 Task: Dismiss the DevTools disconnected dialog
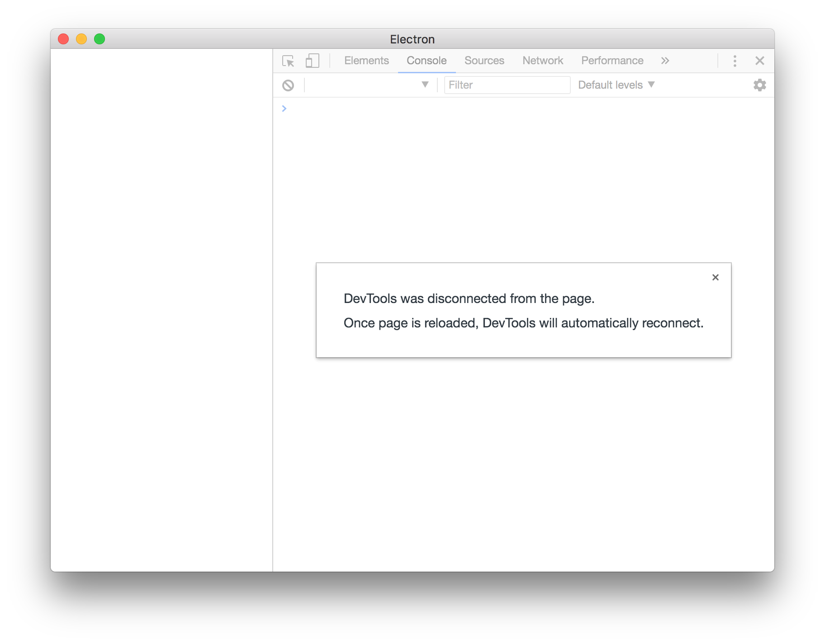[715, 277]
